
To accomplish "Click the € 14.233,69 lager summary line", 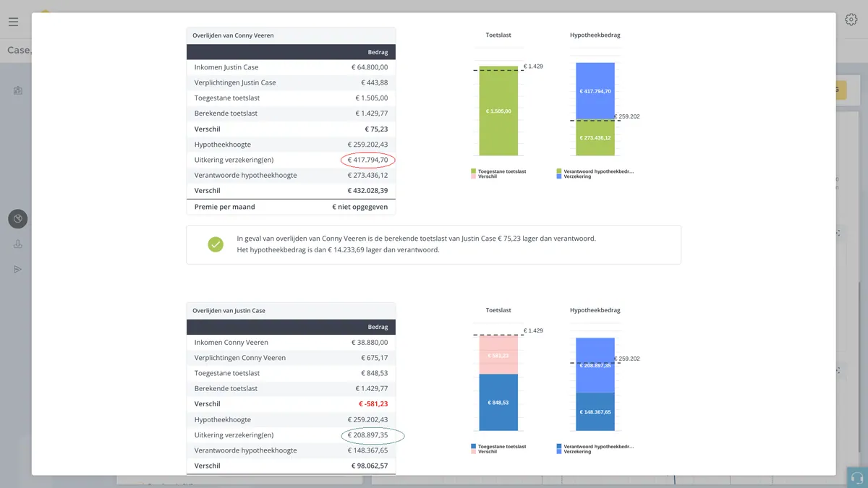I will (339, 250).
